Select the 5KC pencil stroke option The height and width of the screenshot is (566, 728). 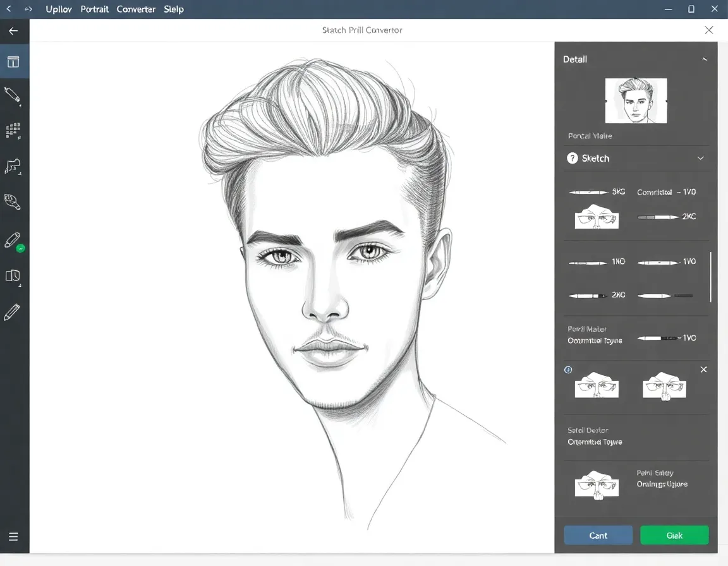click(597, 192)
